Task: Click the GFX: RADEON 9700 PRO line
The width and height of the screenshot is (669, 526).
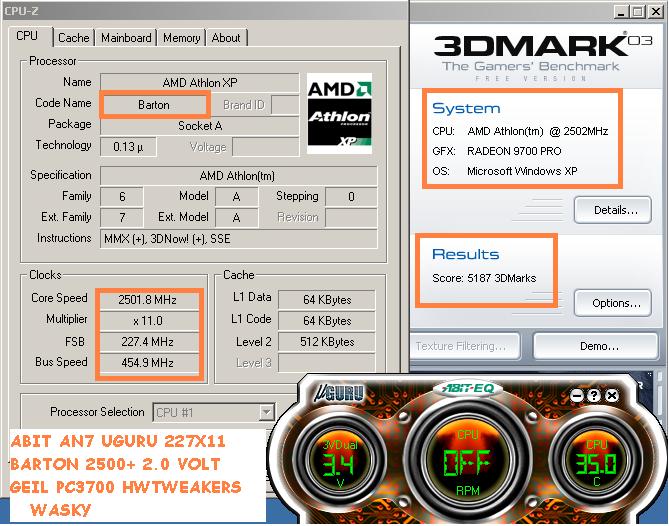Action: 497,151
